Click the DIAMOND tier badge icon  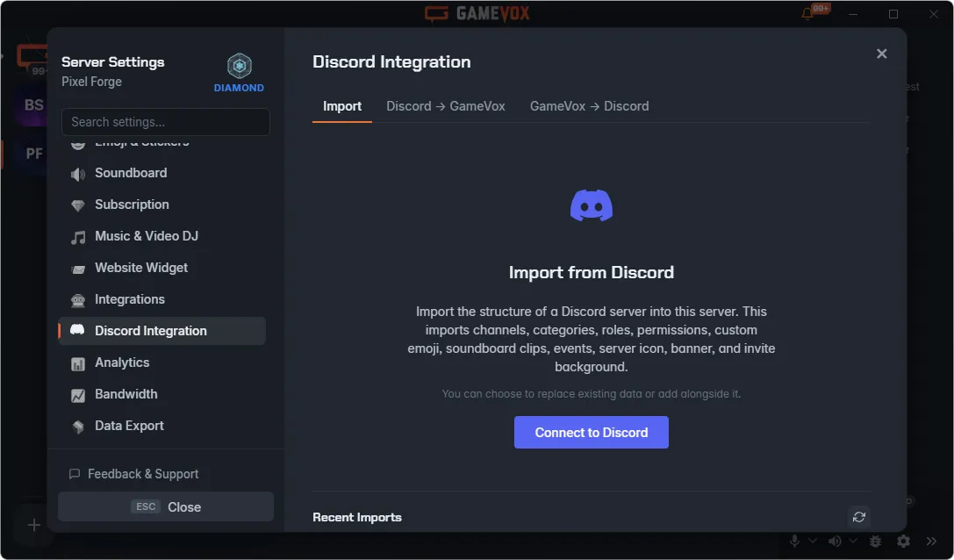coord(240,66)
